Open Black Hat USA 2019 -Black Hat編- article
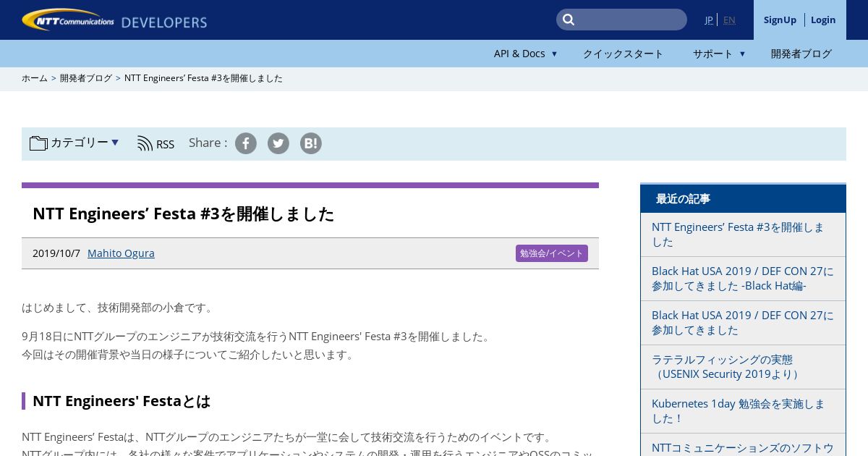 coord(743,279)
